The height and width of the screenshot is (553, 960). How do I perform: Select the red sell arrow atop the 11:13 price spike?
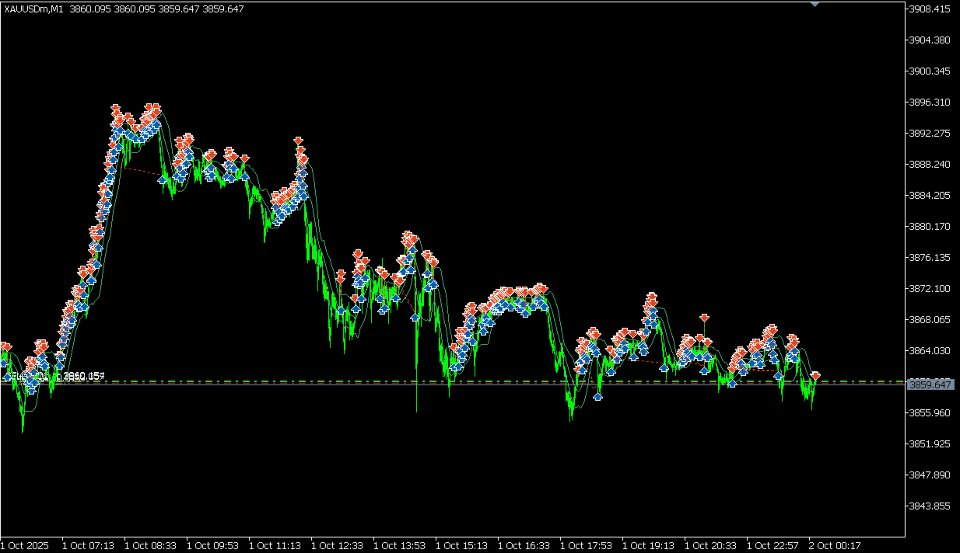coord(298,141)
